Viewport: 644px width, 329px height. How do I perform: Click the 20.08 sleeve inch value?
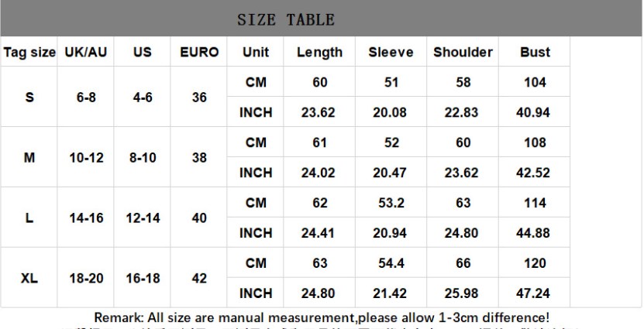pyautogui.click(x=390, y=112)
